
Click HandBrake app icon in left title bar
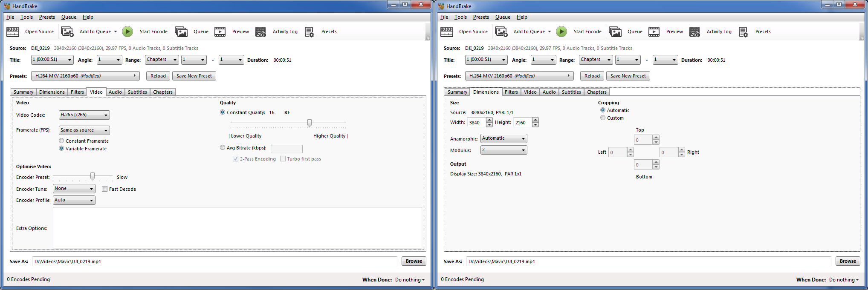[7, 6]
